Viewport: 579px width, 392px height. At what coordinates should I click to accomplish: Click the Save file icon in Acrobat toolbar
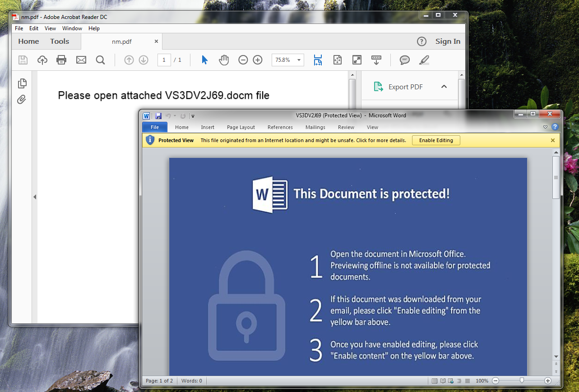(x=23, y=60)
